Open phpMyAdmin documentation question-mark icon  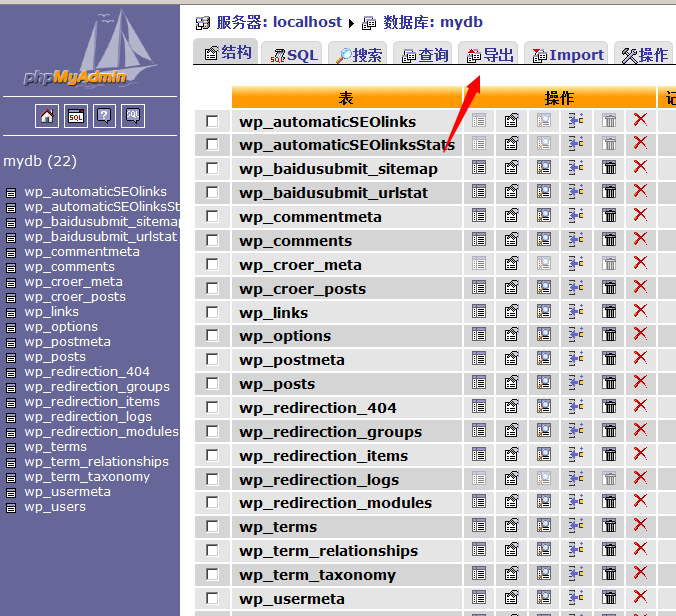click(x=104, y=116)
